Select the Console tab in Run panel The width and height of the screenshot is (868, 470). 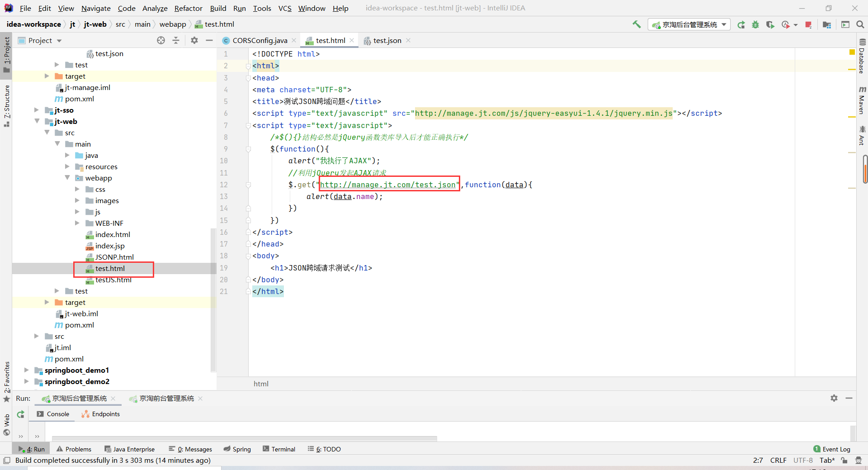(x=53, y=414)
